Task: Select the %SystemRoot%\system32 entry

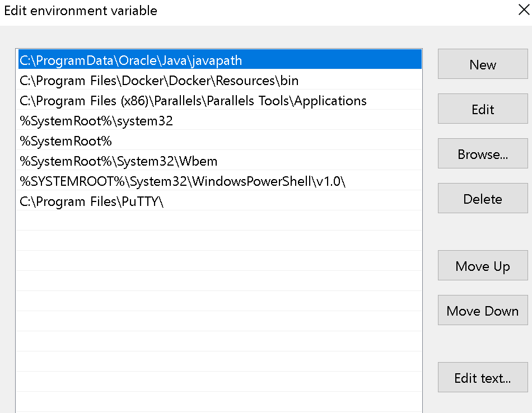Action: [96, 121]
